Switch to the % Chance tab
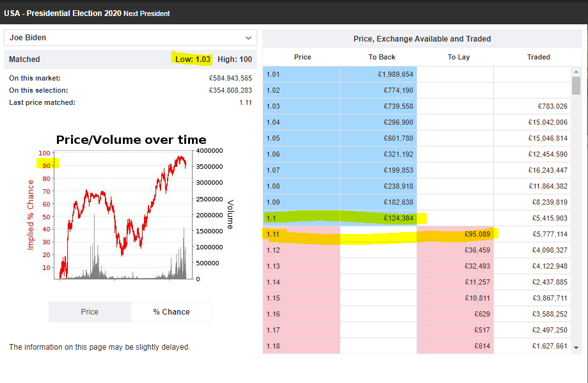Screen dimensions: 588x383 click(171, 312)
